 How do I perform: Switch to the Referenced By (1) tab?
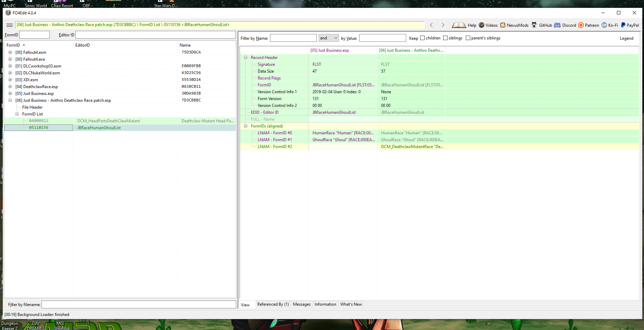(x=273, y=304)
